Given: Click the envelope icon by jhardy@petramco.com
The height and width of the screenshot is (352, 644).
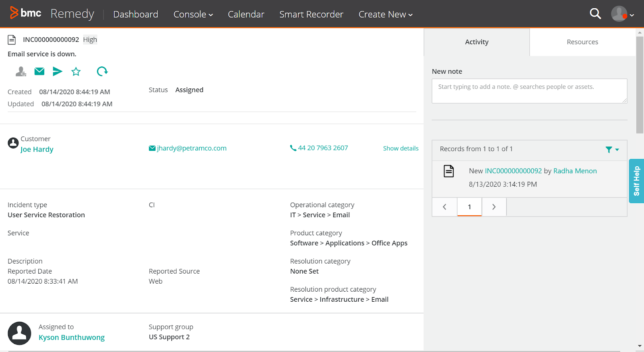Looking at the screenshot, I should tap(152, 148).
